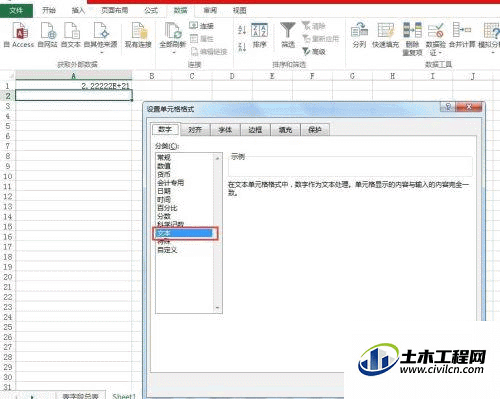
Task: Choose 数值 in the category list
Action: pos(185,166)
